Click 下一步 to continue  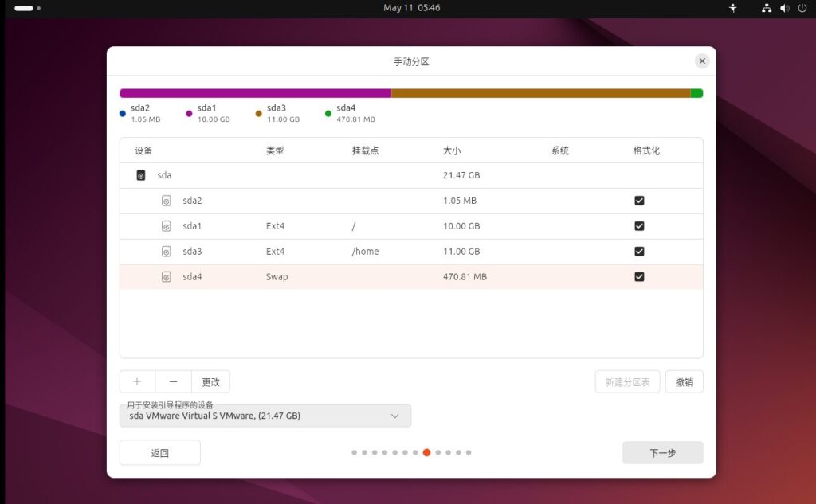[662, 452]
